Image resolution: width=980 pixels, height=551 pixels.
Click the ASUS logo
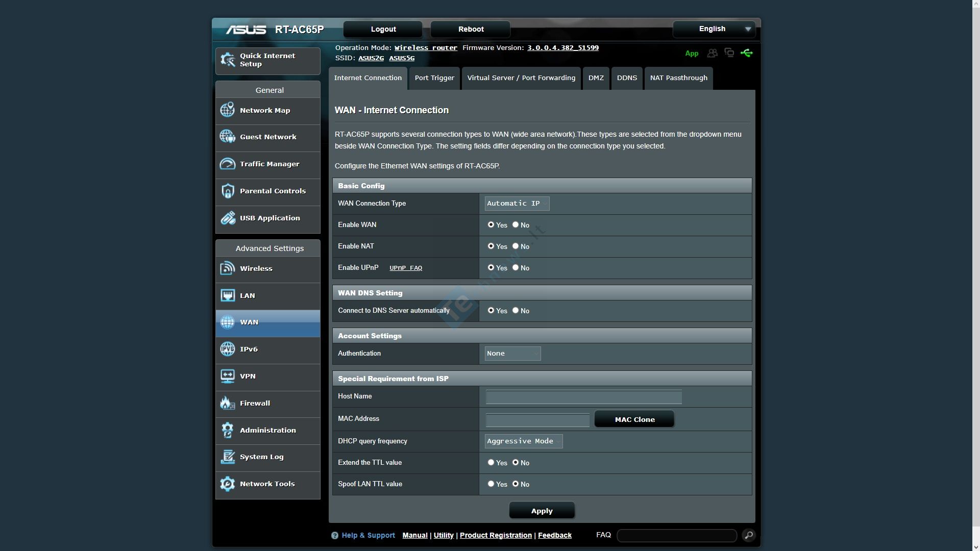point(246,30)
